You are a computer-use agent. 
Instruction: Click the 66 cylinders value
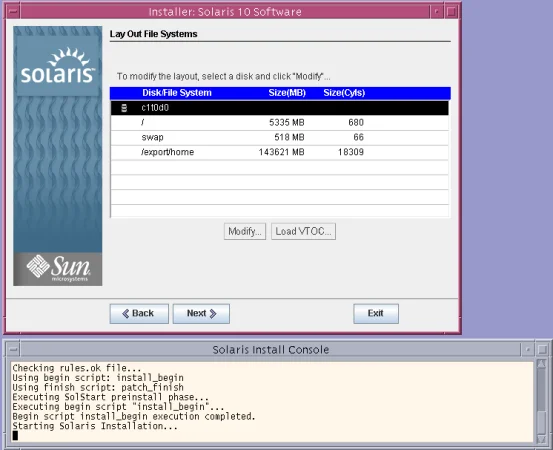click(358, 137)
